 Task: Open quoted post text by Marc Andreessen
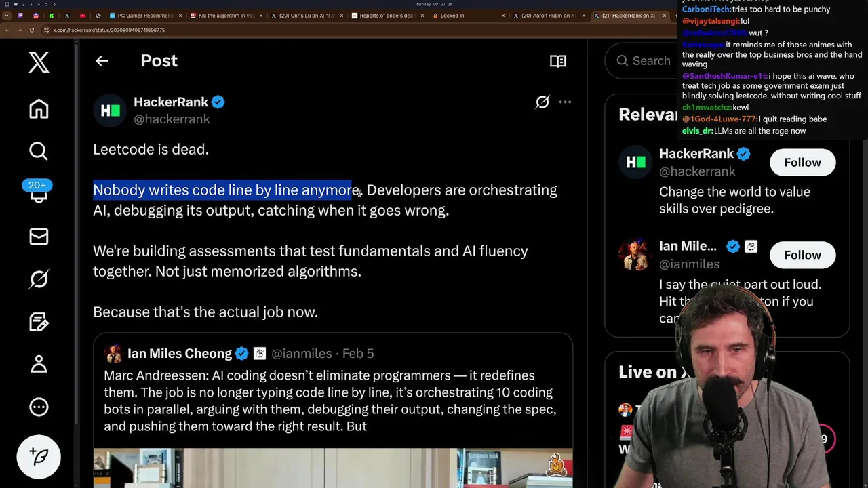tap(330, 401)
